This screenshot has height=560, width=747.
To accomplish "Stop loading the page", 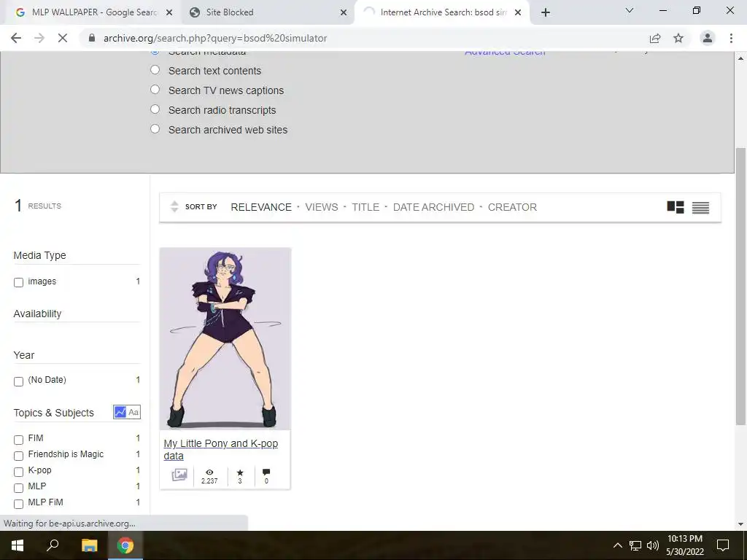I will click(63, 38).
